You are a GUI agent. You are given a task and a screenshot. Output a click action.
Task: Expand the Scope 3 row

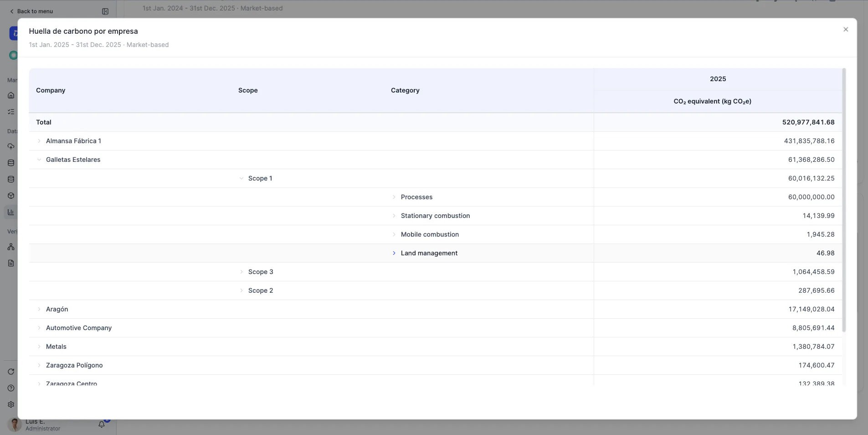(x=241, y=272)
